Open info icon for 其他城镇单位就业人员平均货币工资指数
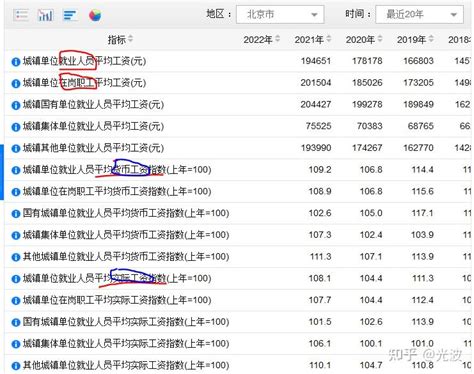 coord(16,257)
